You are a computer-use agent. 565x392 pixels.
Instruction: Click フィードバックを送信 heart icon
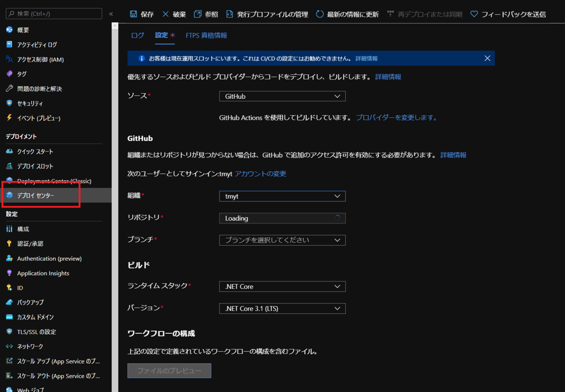click(474, 14)
